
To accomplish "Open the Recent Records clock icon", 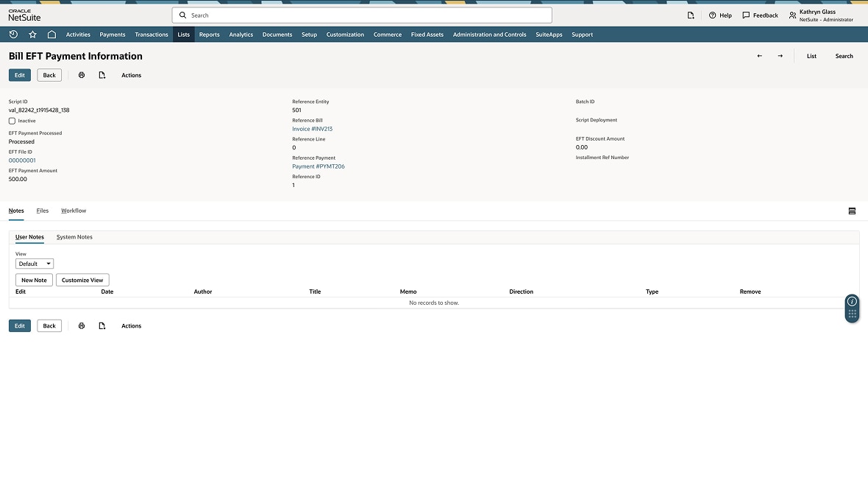I will coord(13,35).
